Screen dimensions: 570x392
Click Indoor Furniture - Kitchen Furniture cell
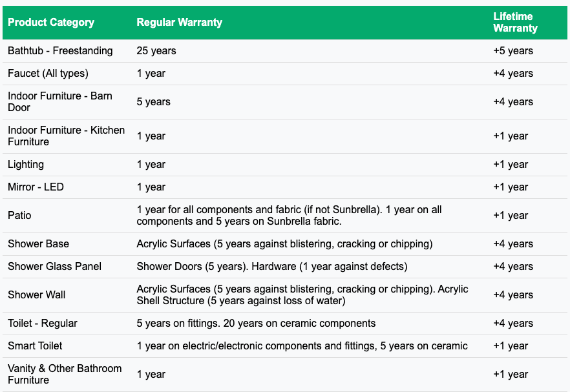(66, 136)
